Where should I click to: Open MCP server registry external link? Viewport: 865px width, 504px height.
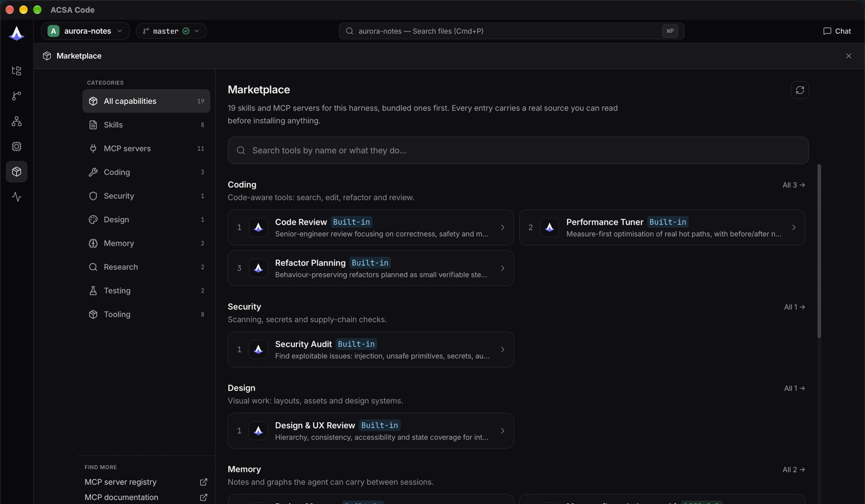point(146,482)
